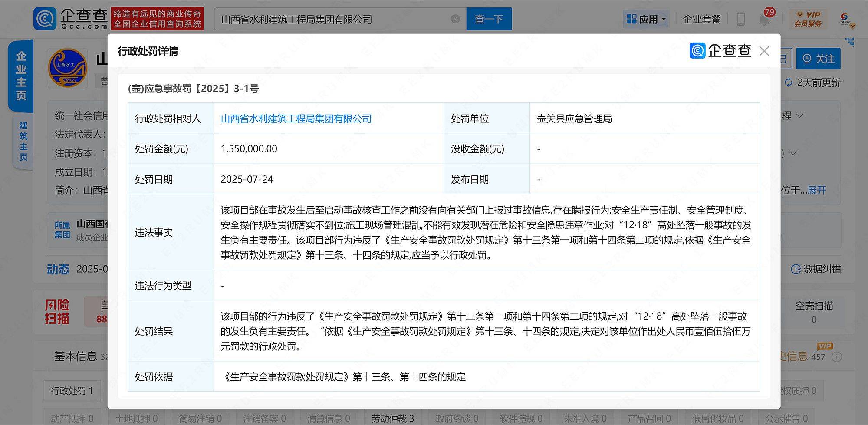Open VIP 会员服务
Image resolution: width=868 pixels, height=425 pixels.
808,19
